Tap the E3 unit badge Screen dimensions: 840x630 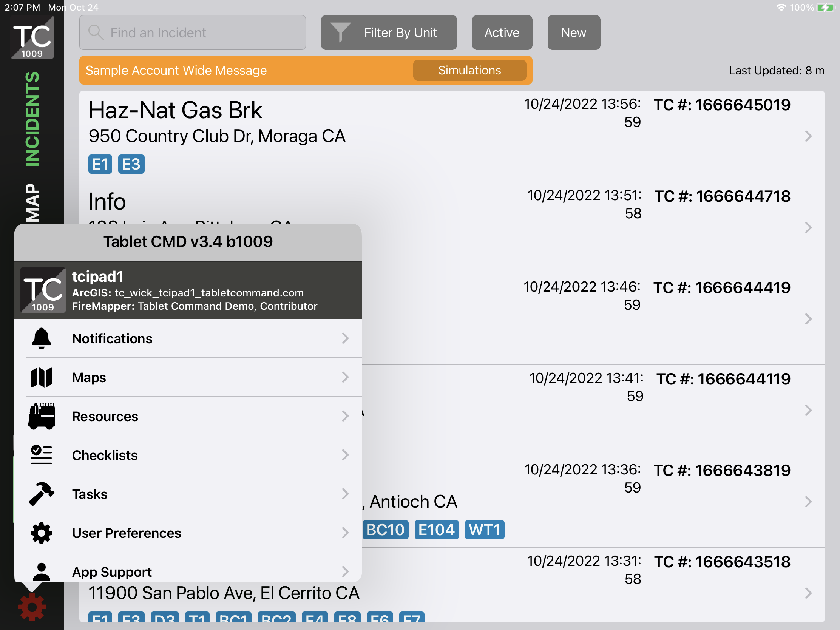tap(131, 164)
